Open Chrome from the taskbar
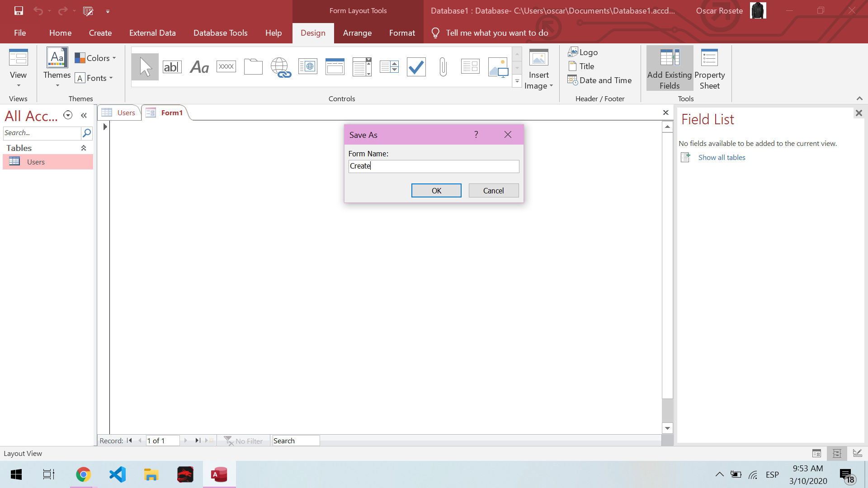868x488 pixels. pyautogui.click(x=83, y=474)
